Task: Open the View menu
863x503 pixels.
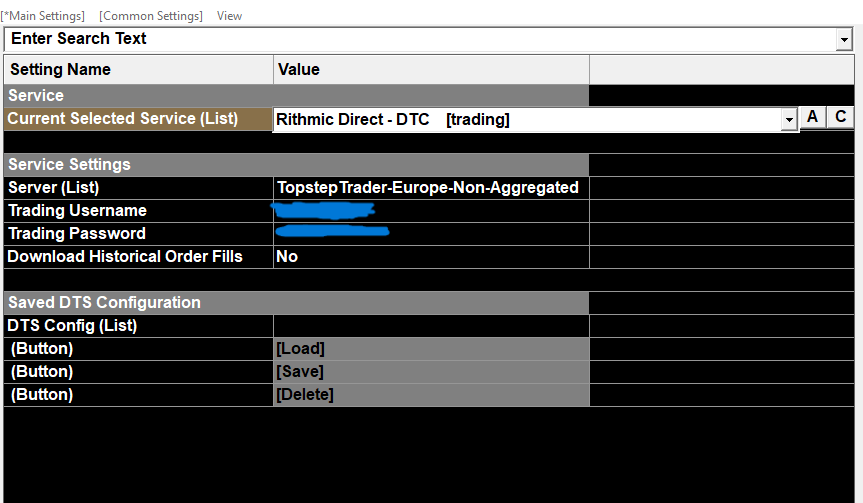Action: tap(229, 16)
